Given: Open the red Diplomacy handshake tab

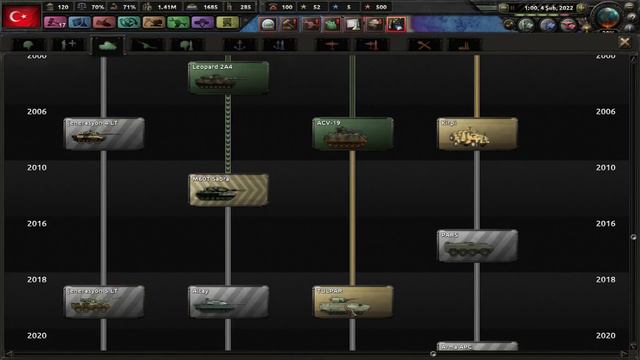Looking at the screenshot, I should pyautogui.click(x=104, y=22).
